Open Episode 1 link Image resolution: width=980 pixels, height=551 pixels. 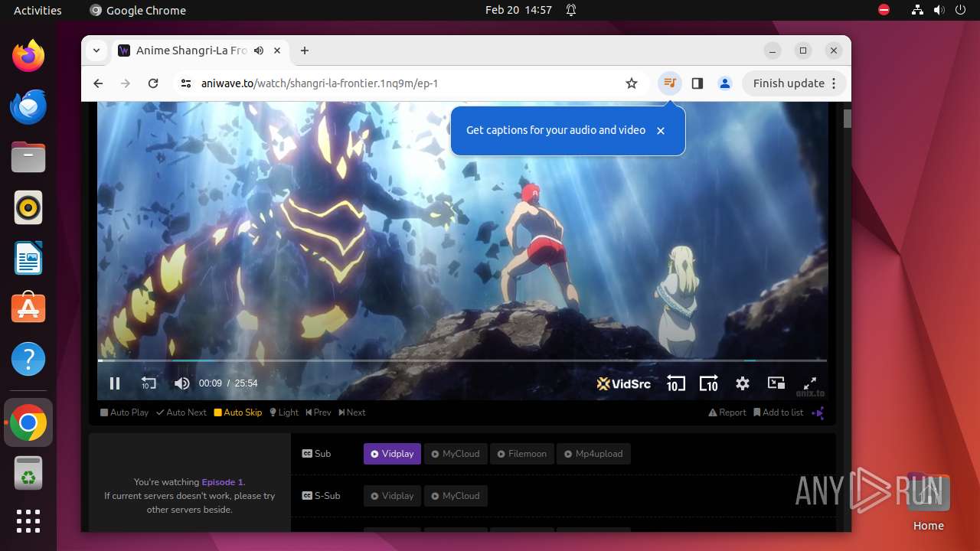222,482
